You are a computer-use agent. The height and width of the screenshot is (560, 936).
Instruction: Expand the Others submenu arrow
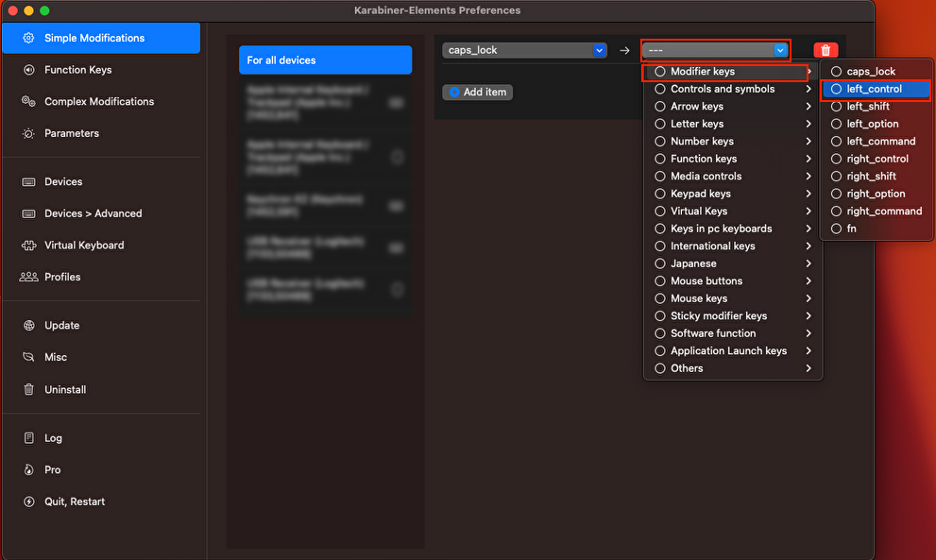pyautogui.click(x=808, y=368)
